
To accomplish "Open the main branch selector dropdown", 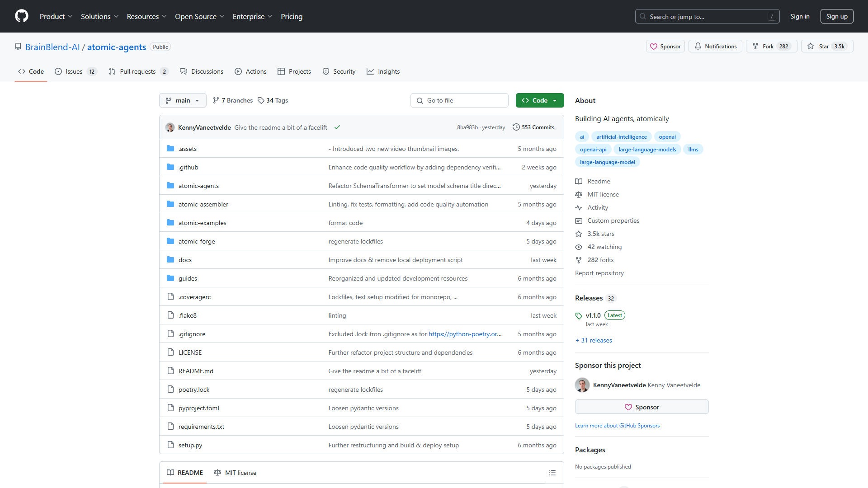I will pos(183,100).
